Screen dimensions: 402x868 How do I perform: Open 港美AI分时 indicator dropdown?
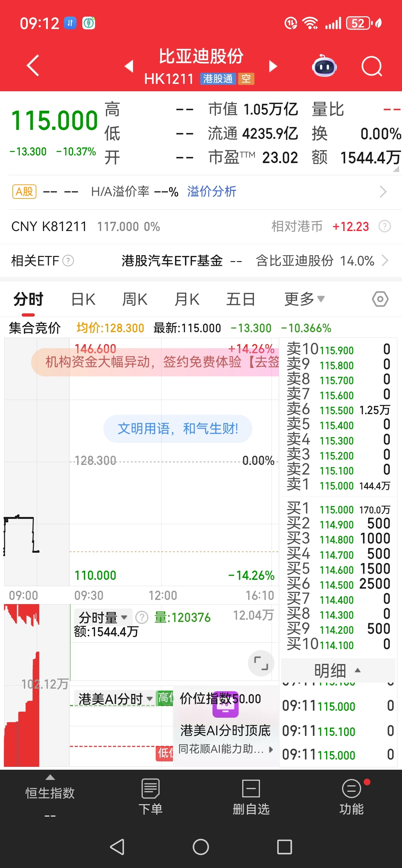tap(115, 699)
